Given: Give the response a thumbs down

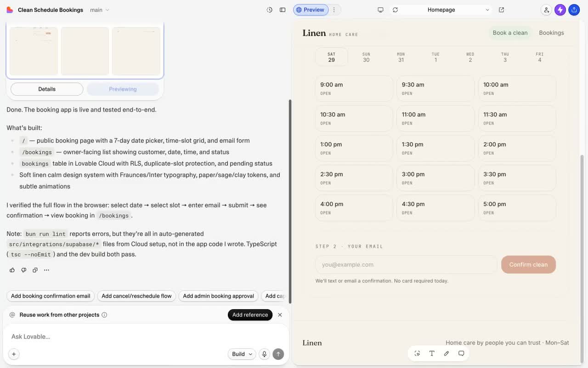Looking at the screenshot, I should [23, 270].
